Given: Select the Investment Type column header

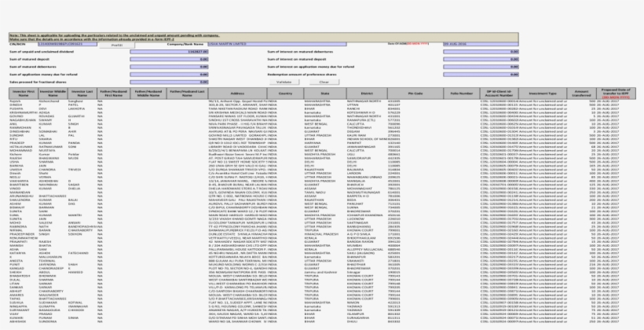Looking at the screenshot, I should [x=543, y=93].
